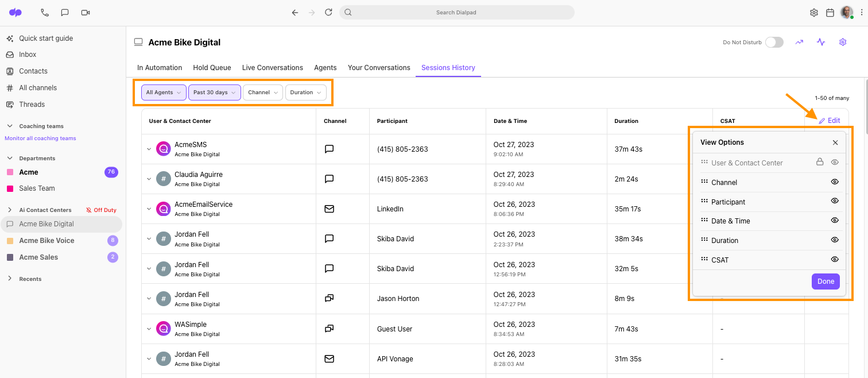The height and width of the screenshot is (378, 868).
Task: Collapse the Departments section
Action: click(x=10, y=158)
